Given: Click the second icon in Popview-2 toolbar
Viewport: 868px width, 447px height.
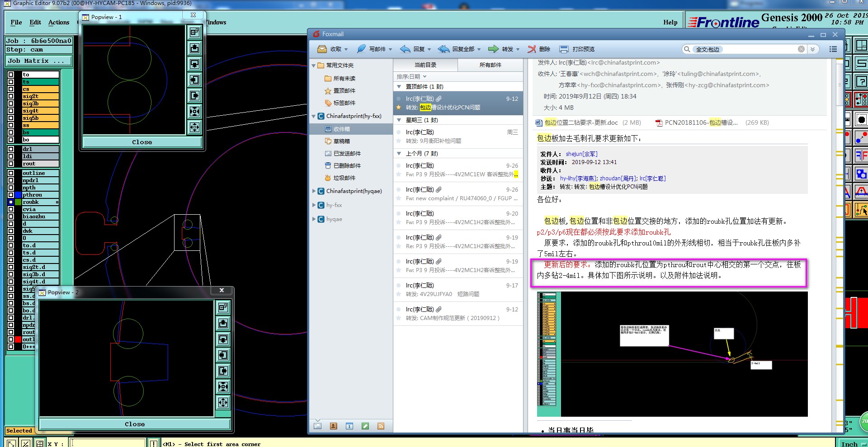Looking at the screenshot, I should click(x=223, y=324).
